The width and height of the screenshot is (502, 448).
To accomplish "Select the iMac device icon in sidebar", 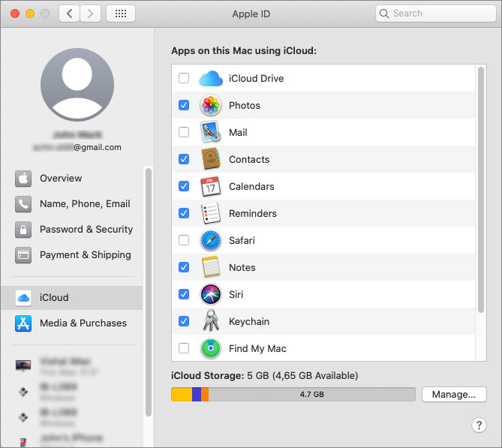I will [x=23, y=365].
